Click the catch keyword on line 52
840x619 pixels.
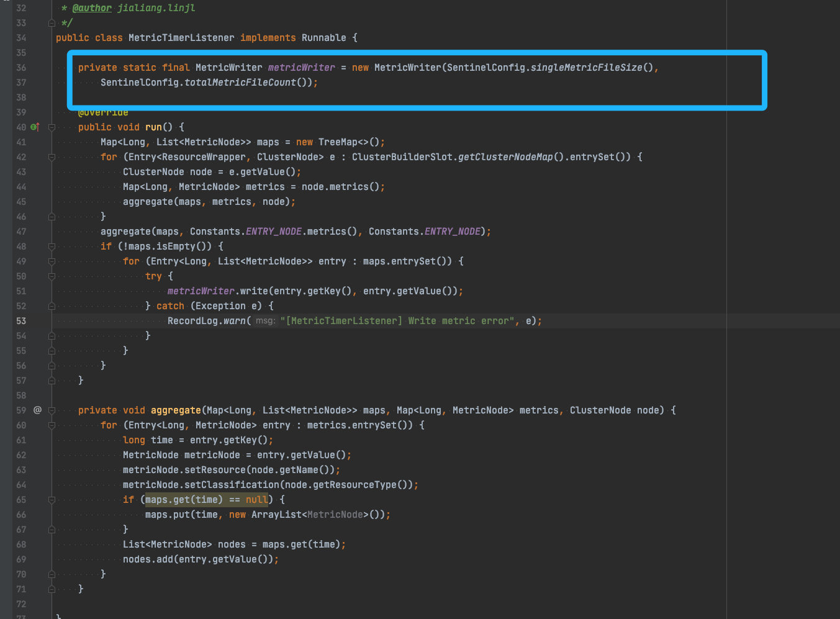coord(170,306)
